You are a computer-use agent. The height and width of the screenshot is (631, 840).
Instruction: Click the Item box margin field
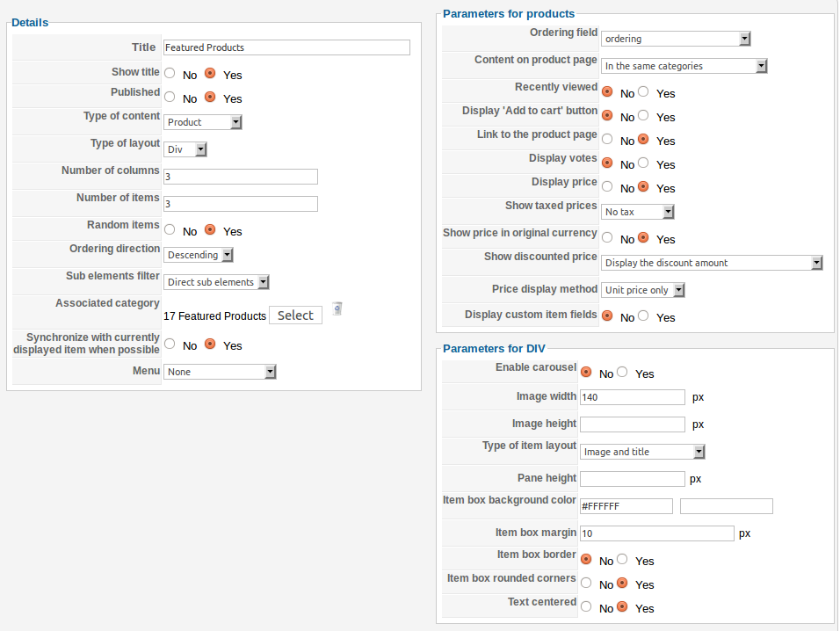656,533
